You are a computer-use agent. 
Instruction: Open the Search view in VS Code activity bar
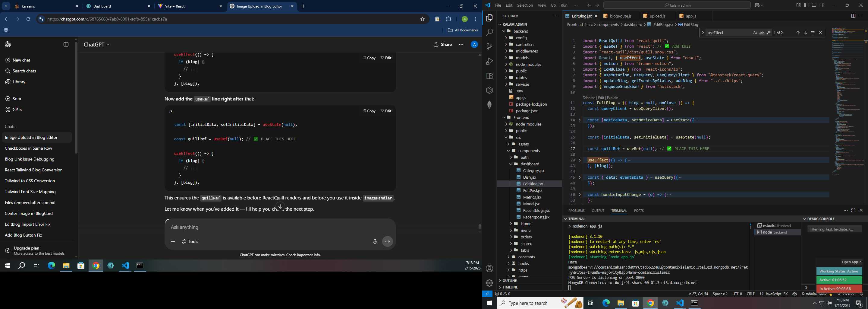click(489, 32)
